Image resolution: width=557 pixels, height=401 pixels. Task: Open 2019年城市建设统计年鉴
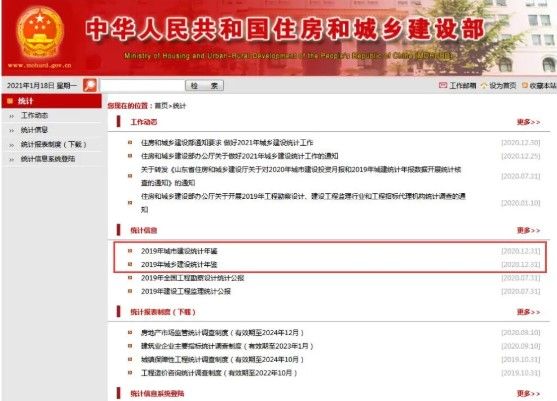(179, 251)
